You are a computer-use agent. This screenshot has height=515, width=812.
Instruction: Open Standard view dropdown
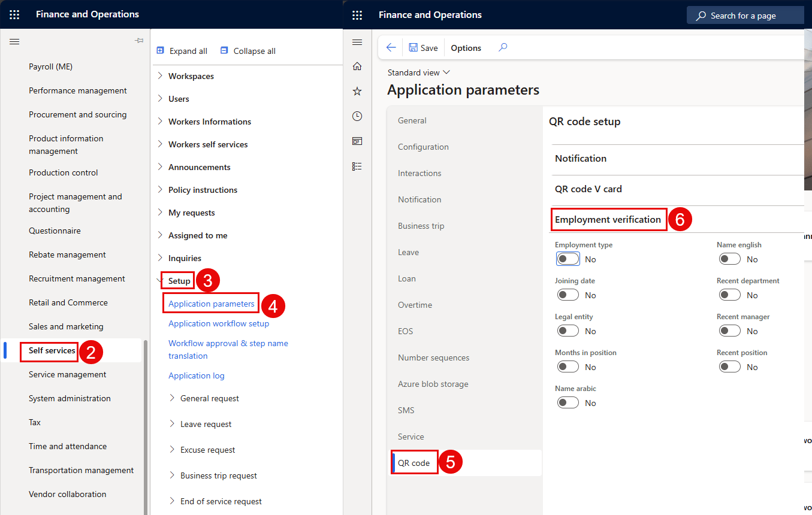coord(418,72)
